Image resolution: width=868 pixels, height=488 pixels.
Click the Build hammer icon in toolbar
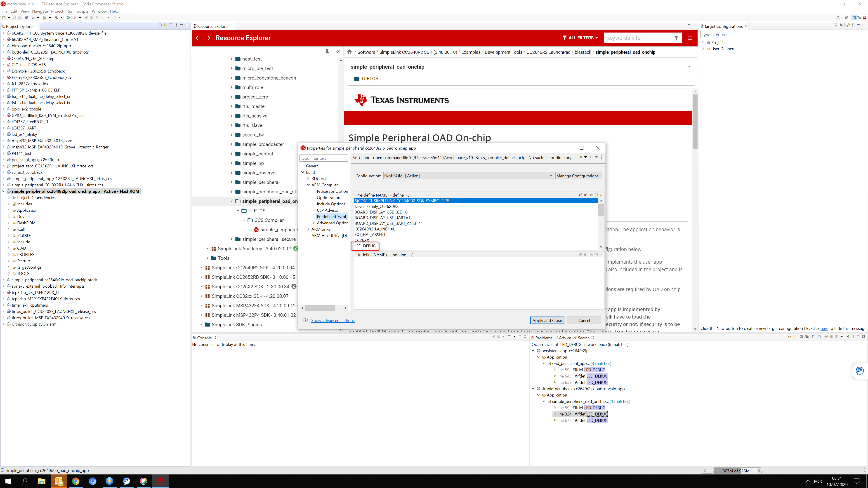pyautogui.click(x=56, y=18)
